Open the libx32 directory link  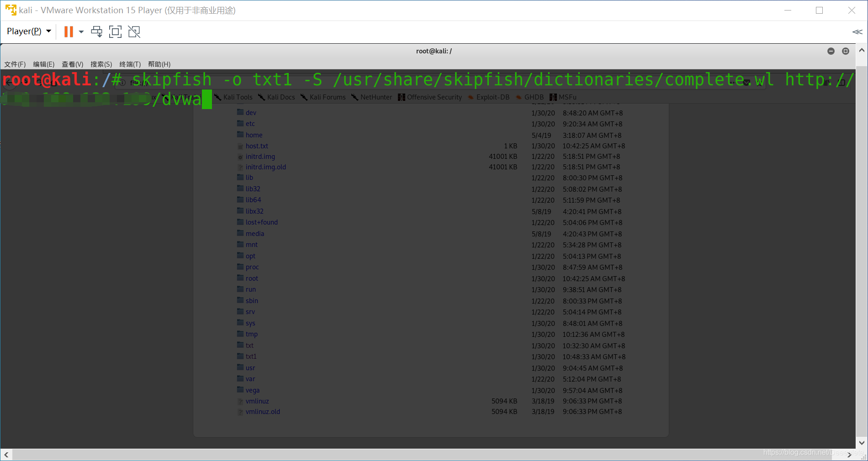[254, 211]
